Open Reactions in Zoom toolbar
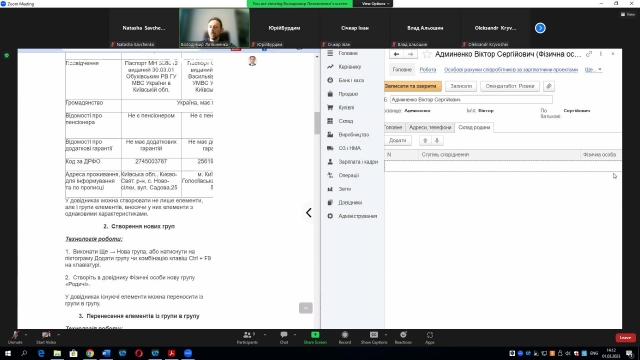The height and width of the screenshot is (360, 640). pos(403,338)
